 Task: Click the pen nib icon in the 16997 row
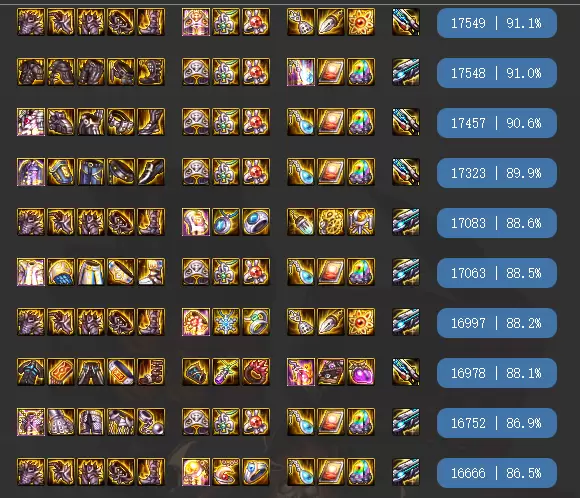[x=331, y=322]
